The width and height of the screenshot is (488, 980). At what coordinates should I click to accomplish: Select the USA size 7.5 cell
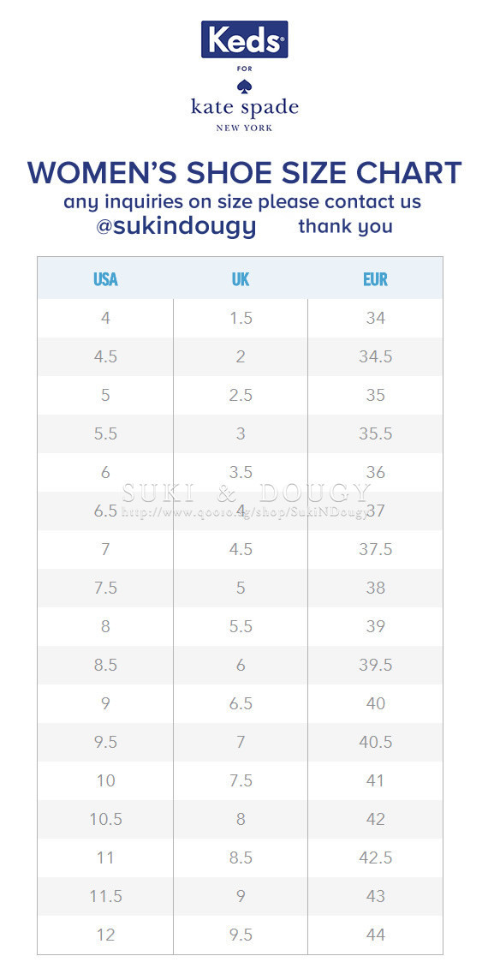[x=105, y=588]
